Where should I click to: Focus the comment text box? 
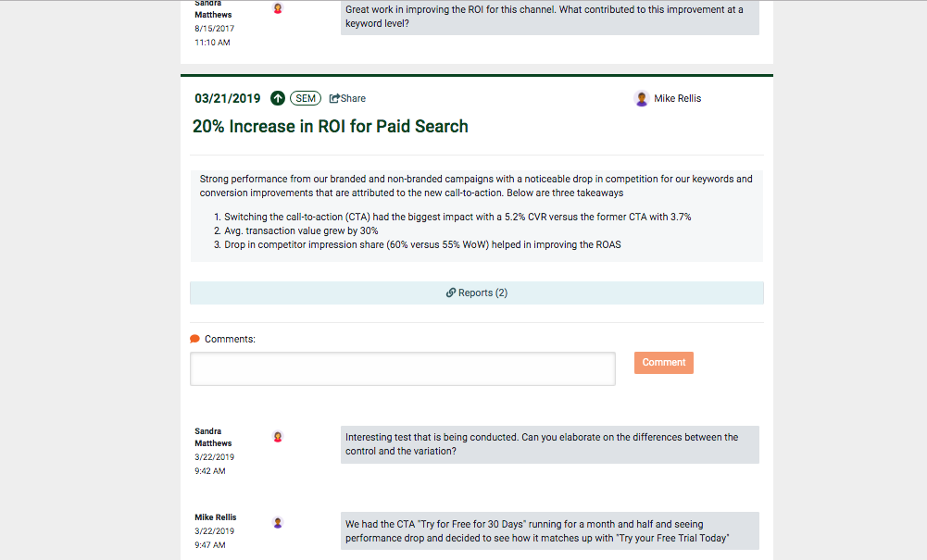(403, 369)
